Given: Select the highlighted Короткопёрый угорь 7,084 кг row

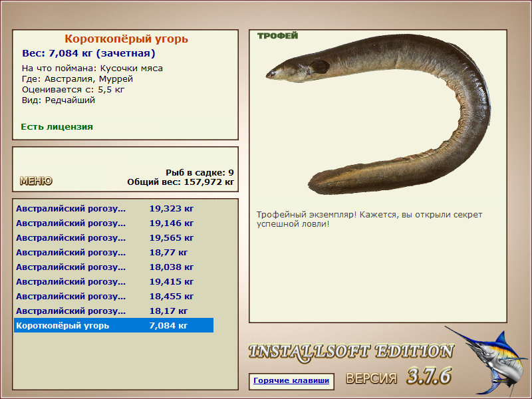Looking at the screenshot, I should pyautogui.click(x=114, y=325).
